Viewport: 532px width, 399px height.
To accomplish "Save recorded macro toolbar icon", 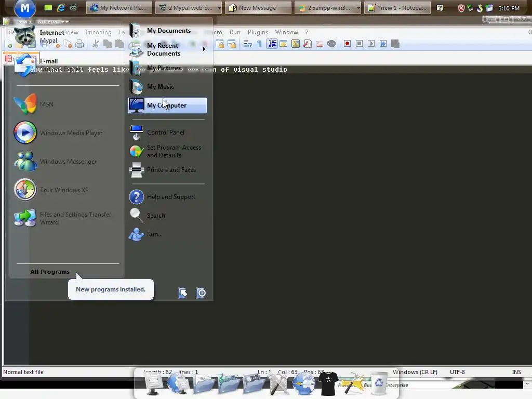I will tap(395, 44).
